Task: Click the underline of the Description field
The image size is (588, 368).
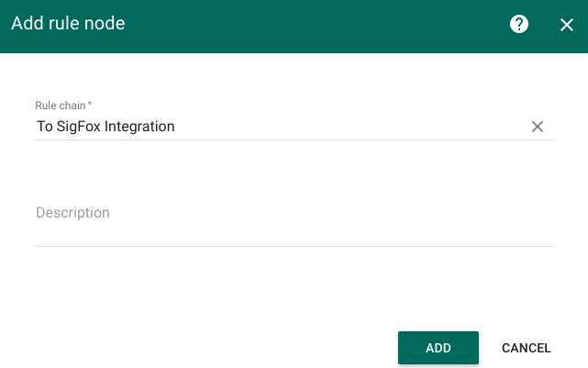Action: click(294, 246)
